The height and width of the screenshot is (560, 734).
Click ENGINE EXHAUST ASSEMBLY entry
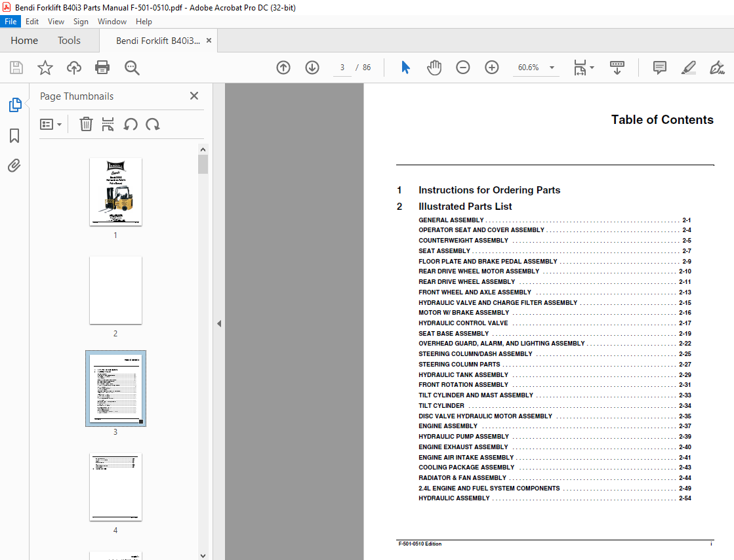click(x=555, y=447)
